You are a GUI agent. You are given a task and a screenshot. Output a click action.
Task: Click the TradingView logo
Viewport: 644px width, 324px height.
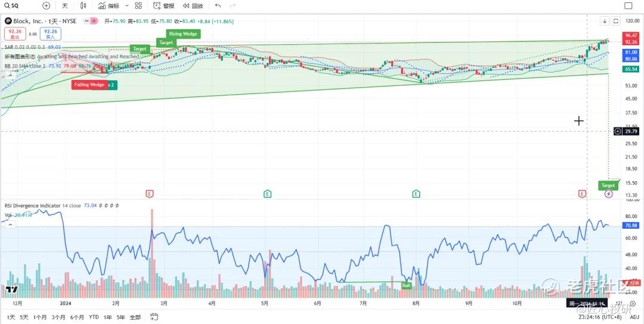11,290
